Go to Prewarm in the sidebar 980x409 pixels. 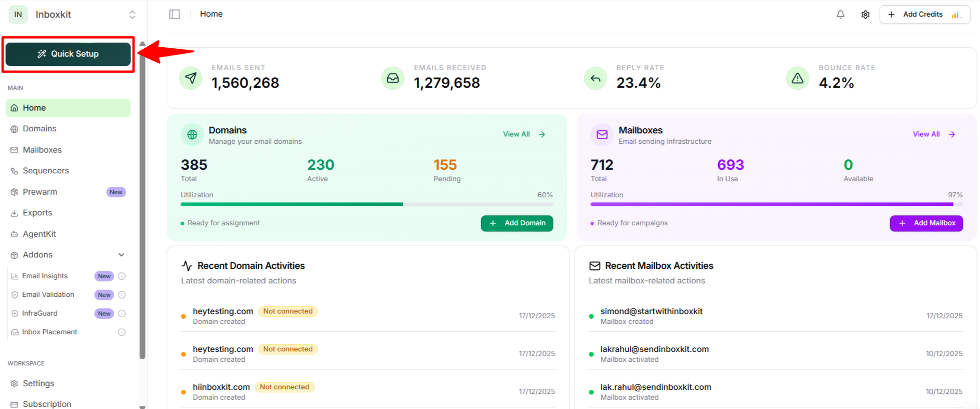pos(40,192)
